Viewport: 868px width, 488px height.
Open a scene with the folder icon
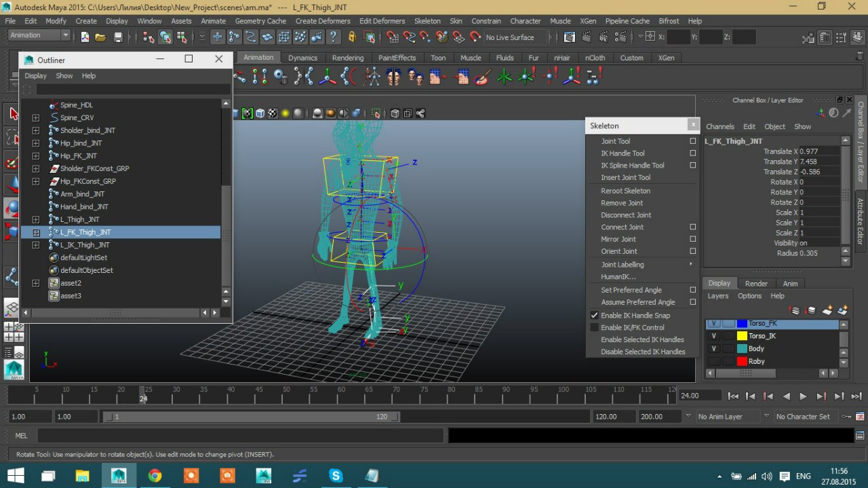coord(100,37)
